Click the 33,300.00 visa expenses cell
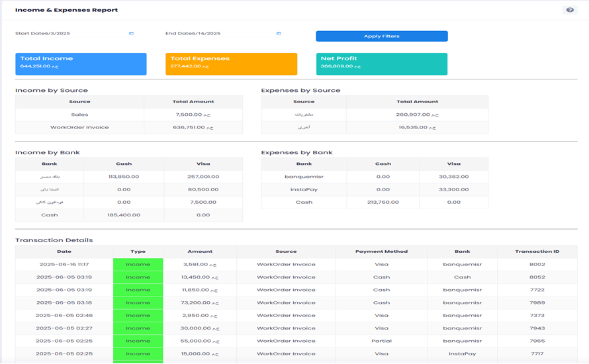Screen dimensions: 589x364 pos(454,189)
